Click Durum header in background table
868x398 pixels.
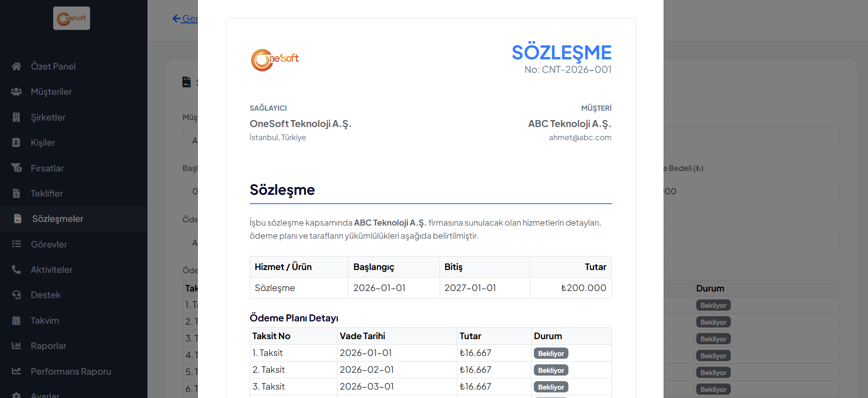point(710,288)
